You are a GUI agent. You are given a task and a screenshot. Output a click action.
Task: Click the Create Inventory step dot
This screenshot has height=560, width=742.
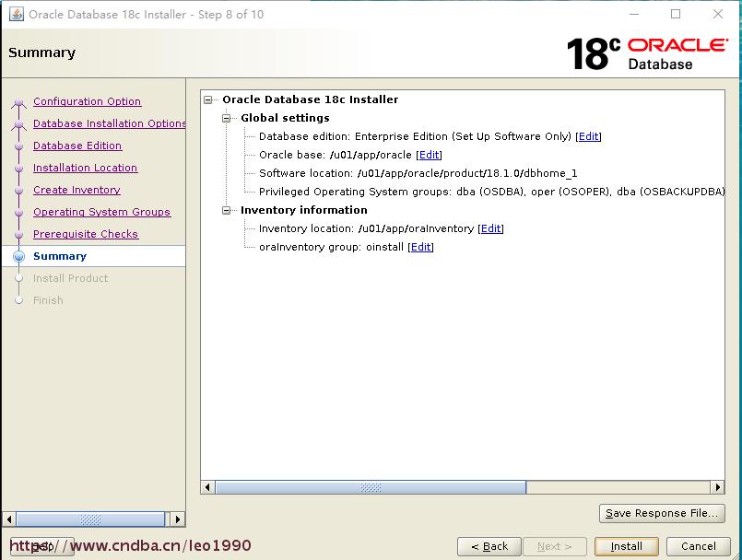click(x=19, y=191)
